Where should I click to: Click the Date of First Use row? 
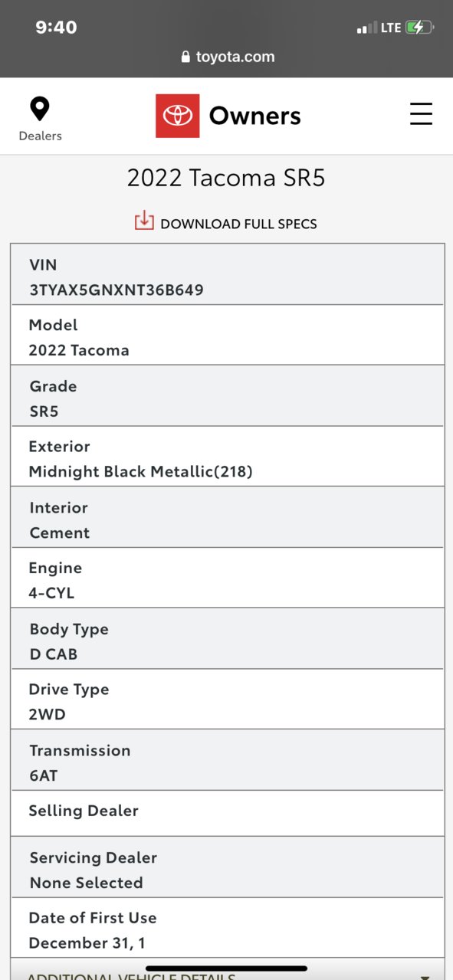[x=227, y=927]
